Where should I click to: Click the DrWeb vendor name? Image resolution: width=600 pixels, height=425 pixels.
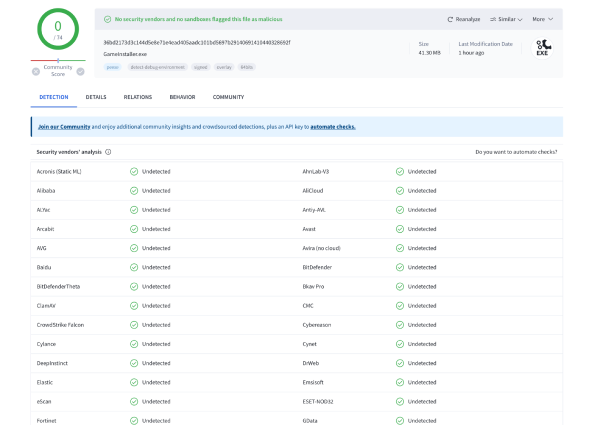(x=311, y=363)
